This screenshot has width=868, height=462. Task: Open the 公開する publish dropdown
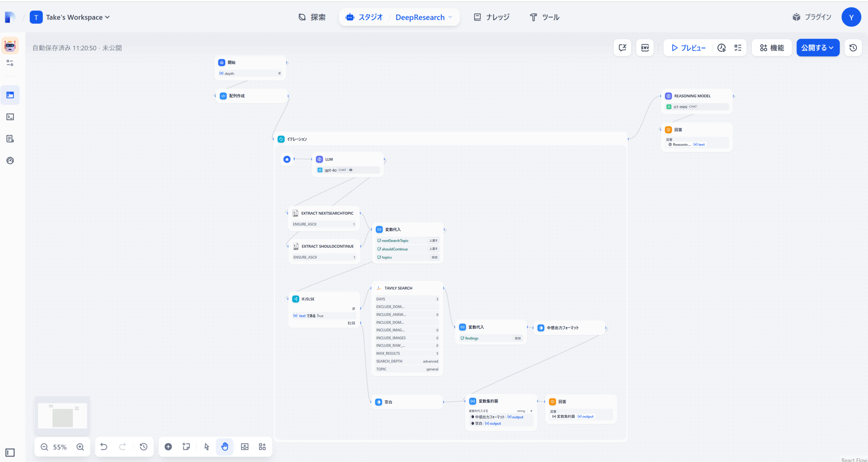[817, 48]
